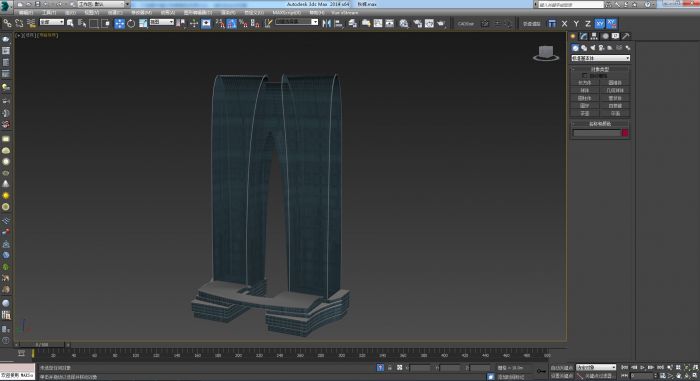Click the Set Key button
Viewport: 700px width, 381px height.
click(562, 376)
